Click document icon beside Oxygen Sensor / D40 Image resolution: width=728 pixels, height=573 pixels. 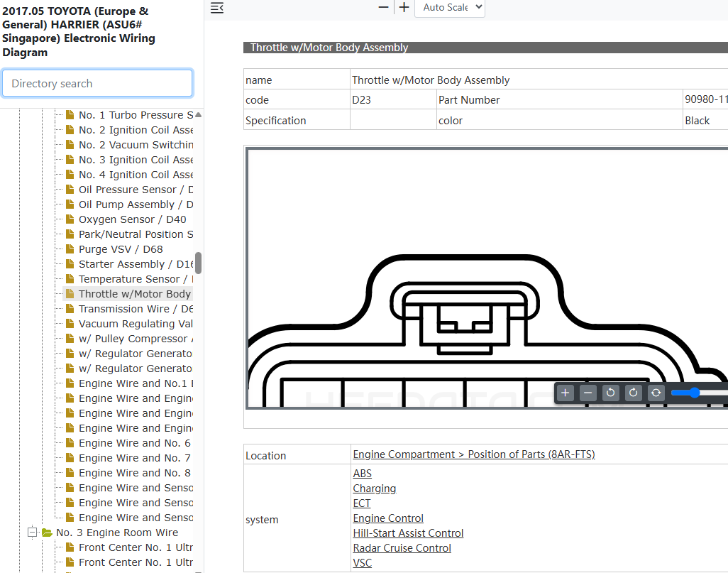tap(70, 219)
